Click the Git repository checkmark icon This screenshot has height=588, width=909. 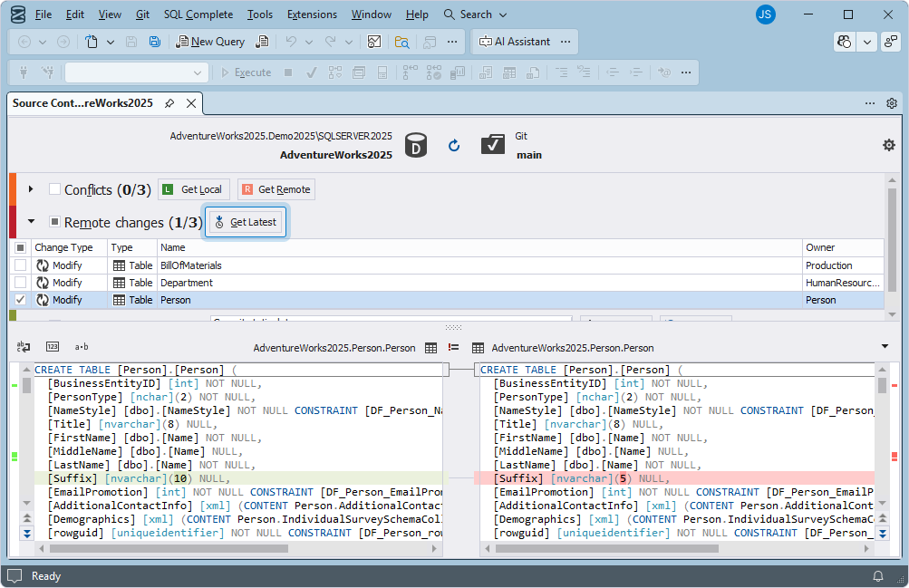pyautogui.click(x=493, y=145)
